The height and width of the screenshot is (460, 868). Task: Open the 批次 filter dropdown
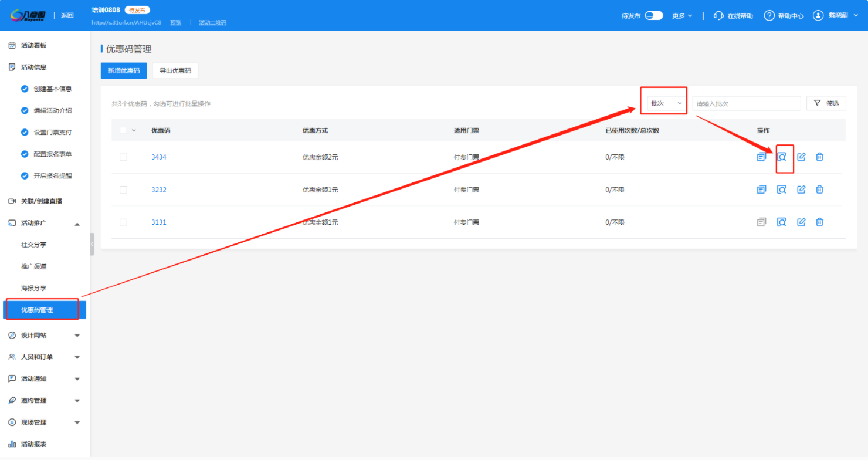666,103
